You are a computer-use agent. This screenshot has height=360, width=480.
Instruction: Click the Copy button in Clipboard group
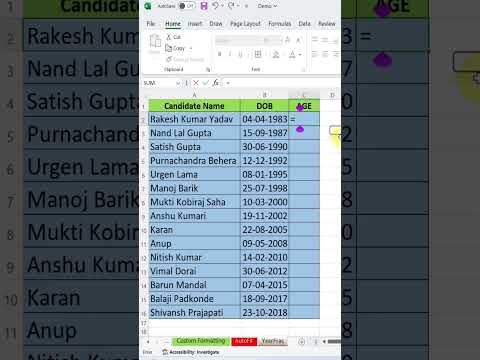[176, 48]
